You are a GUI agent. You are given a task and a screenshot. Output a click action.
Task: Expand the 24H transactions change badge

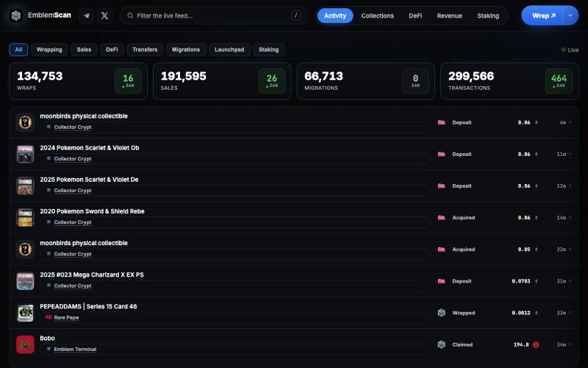click(559, 81)
